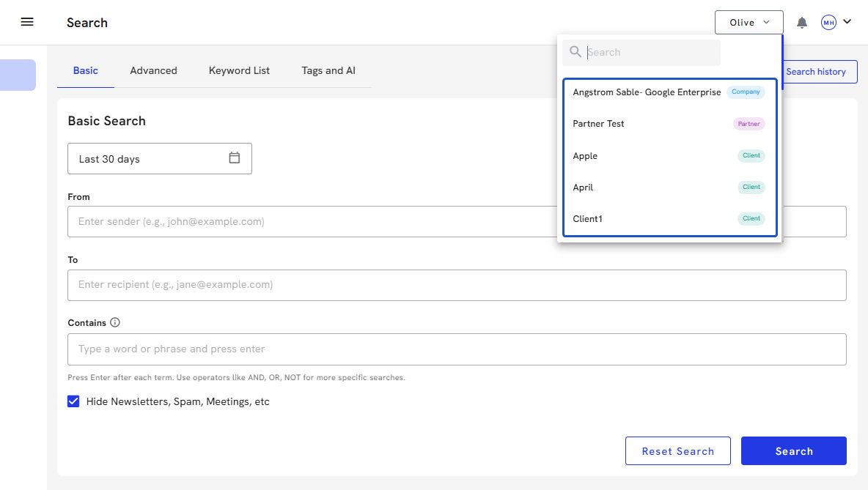Expand the Olive account dropdown
The height and width of the screenshot is (490, 868).
pos(749,23)
